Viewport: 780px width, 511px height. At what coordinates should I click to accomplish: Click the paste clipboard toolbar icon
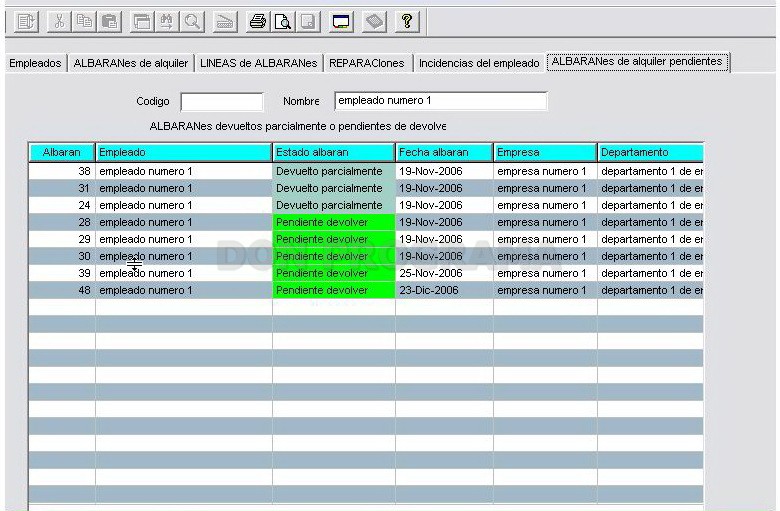point(109,22)
